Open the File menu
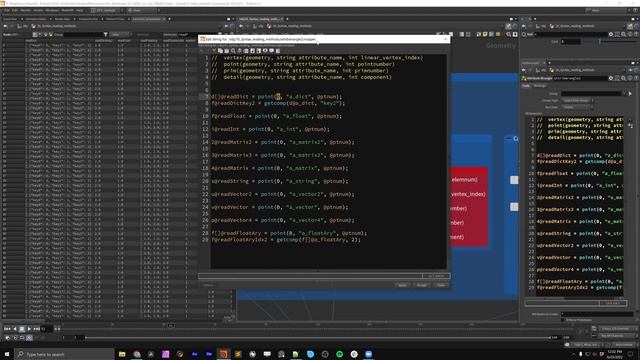This screenshot has width=640, height=360. click(6, 10)
